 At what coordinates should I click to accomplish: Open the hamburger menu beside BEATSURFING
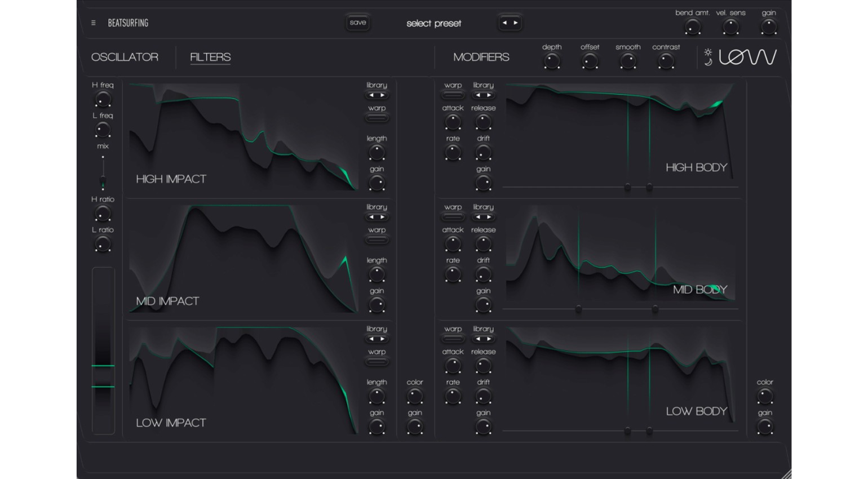94,23
